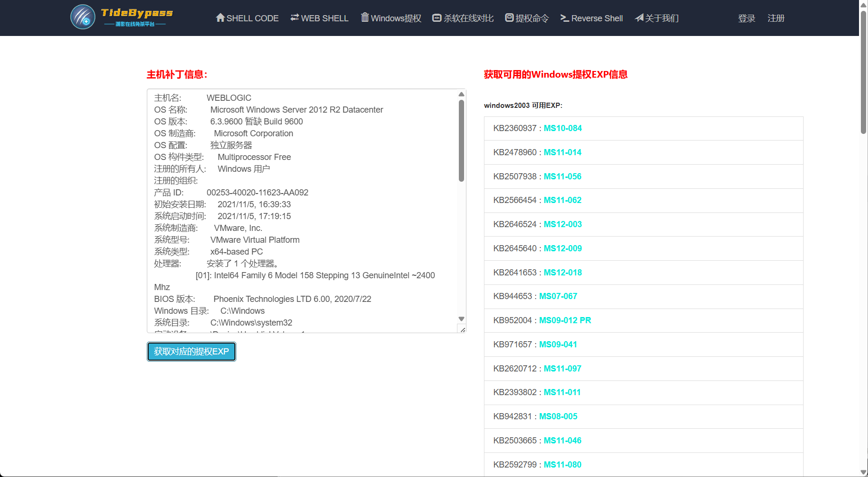Open the MS12-009 exploit link
868x477 pixels.
pos(563,248)
